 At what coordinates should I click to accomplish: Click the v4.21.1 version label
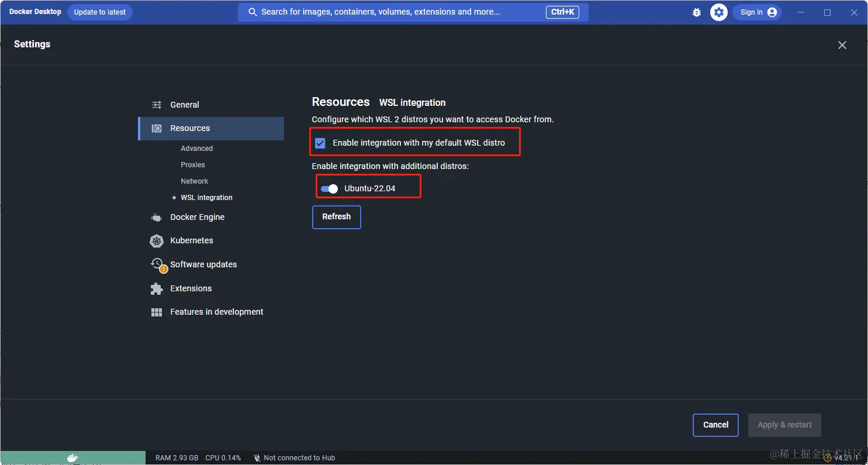[x=846, y=458]
